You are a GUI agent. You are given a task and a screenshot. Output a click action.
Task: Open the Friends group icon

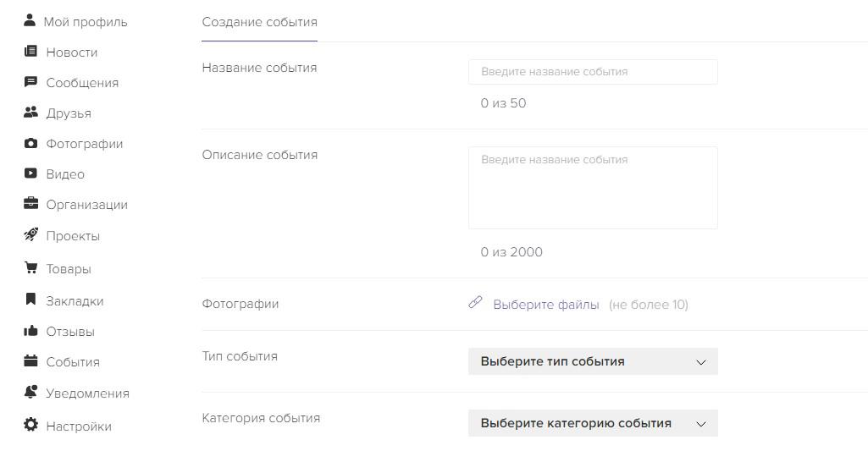click(x=30, y=113)
